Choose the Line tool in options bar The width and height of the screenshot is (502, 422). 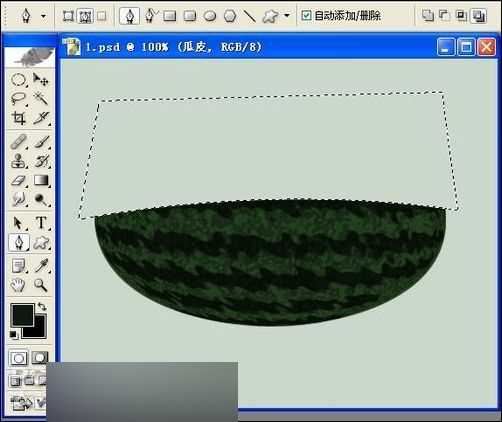(250, 16)
